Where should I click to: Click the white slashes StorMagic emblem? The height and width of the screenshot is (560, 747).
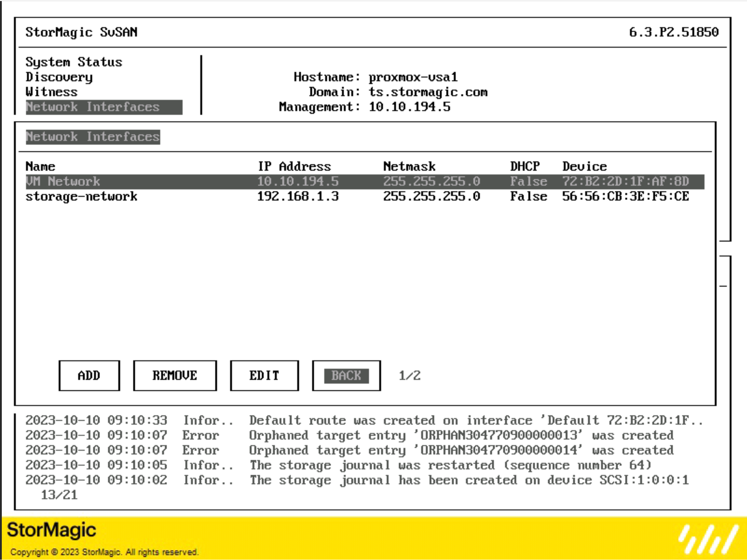coord(708,539)
